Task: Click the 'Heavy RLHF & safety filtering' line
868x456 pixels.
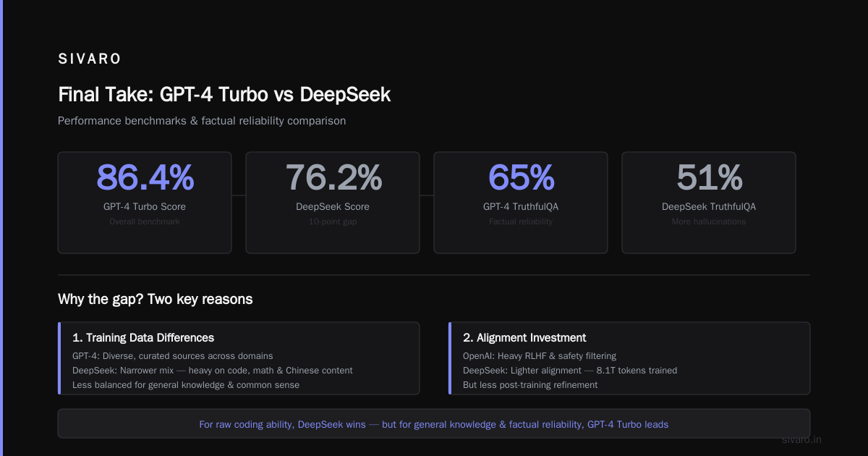Action: [540, 355]
